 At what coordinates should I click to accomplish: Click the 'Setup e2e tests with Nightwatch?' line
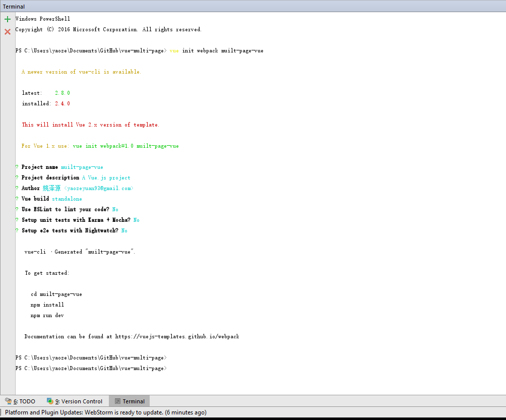(72, 230)
